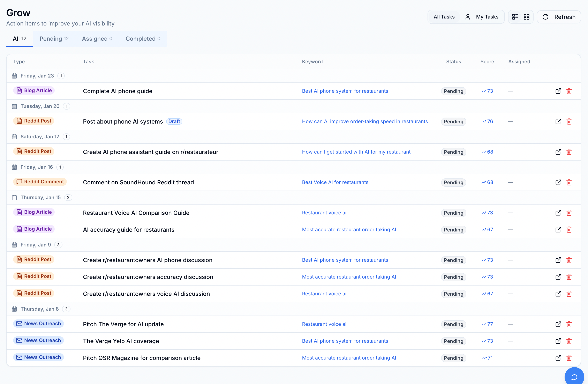Image resolution: width=588 pixels, height=384 pixels.
Task: Open Post about phone AI systems externally
Action: coord(558,121)
